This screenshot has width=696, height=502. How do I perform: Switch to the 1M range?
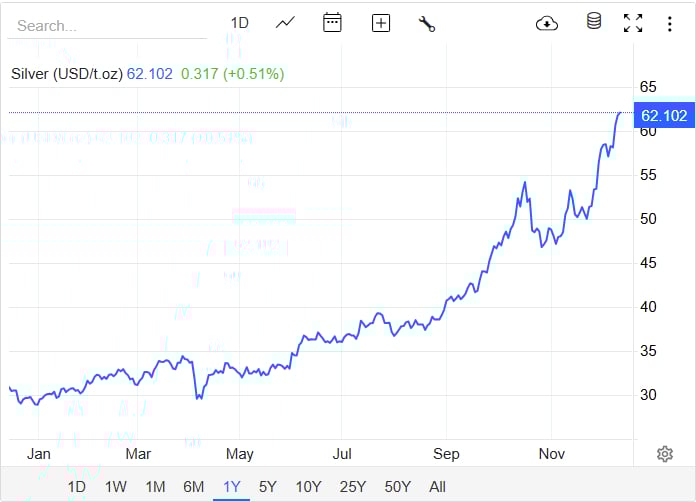coord(155,487)
